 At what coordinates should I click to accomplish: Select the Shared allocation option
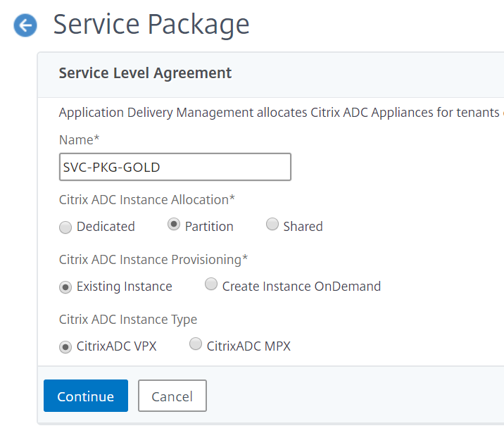pyautogui.click(x=272, y=225)
